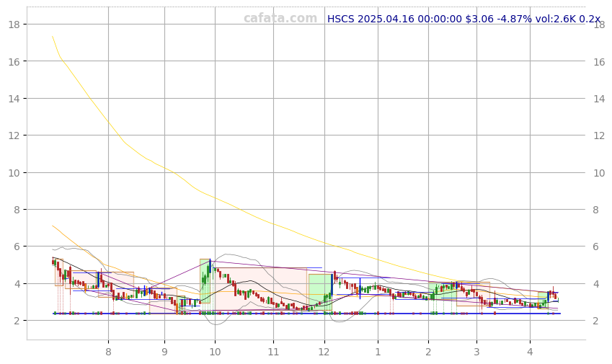Click the 12 label on left price axis
Viewport: 612px width, 364px height.
(x=14, y=136)
